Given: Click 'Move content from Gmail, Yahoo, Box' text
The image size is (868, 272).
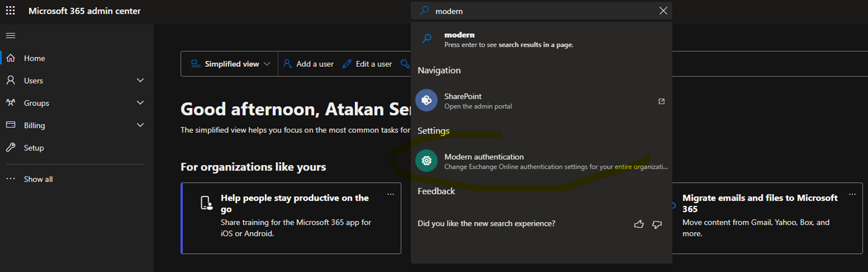Looking at the screenshot, I should [756, 228].
